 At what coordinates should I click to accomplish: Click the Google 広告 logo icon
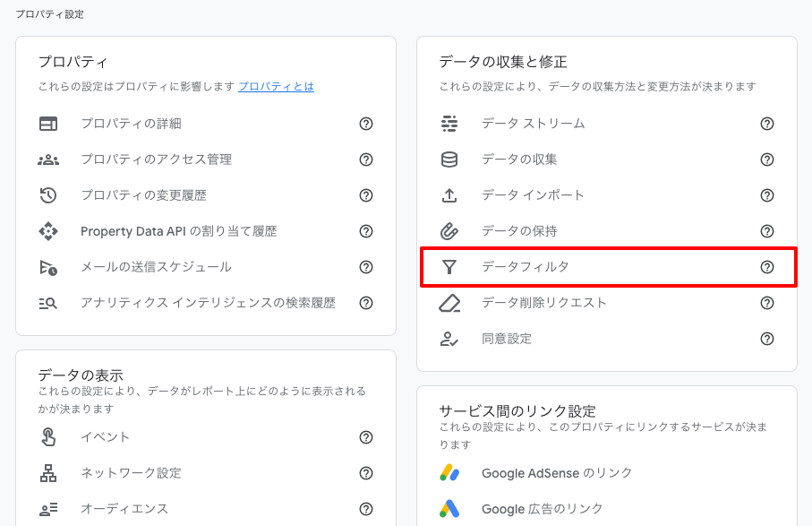(449, 509)
